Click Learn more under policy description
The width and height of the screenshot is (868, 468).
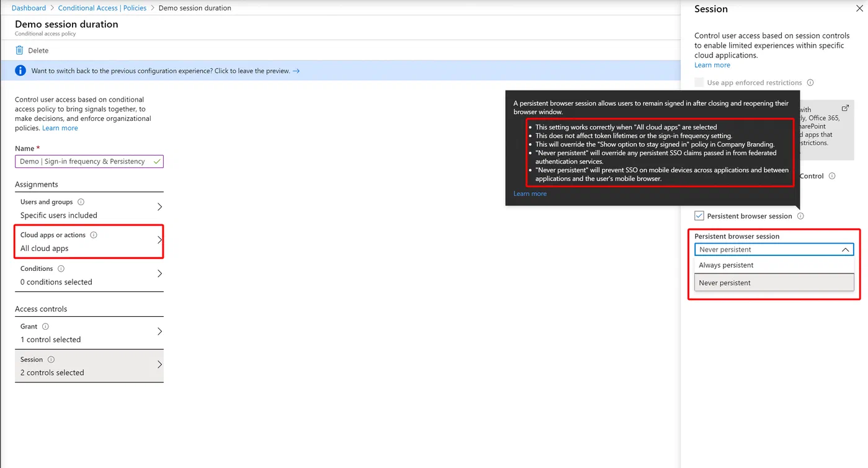click(60, 128)
